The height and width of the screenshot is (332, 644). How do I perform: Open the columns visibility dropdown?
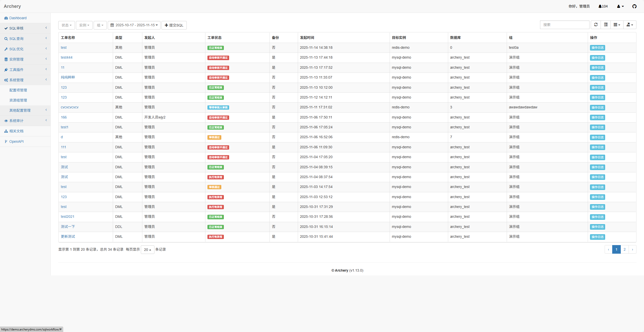tap(617, 25)
